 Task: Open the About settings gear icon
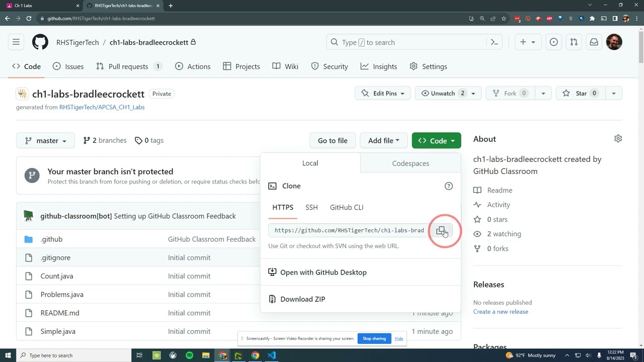(x=618, y=139)
